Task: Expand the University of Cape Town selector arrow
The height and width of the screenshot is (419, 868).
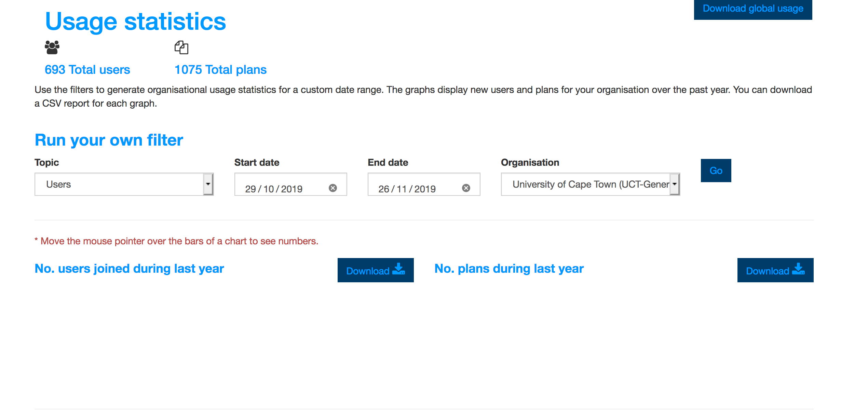Action: [674, 184]
